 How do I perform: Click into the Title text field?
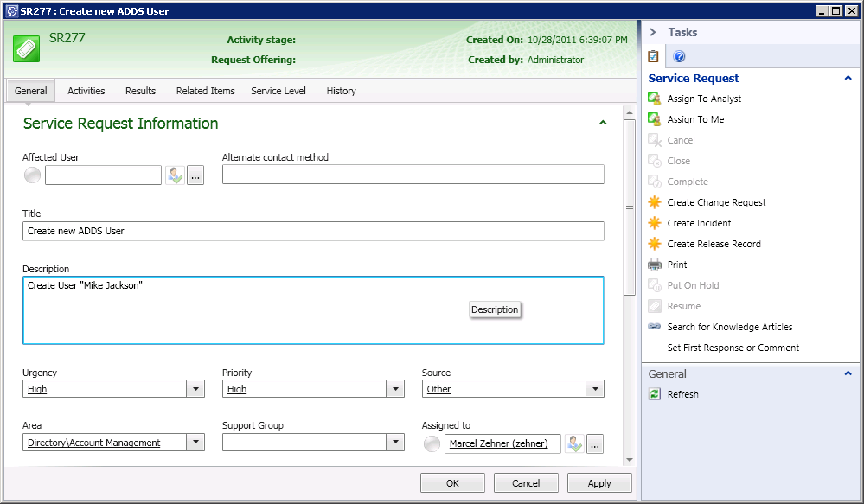pos(313,231)
